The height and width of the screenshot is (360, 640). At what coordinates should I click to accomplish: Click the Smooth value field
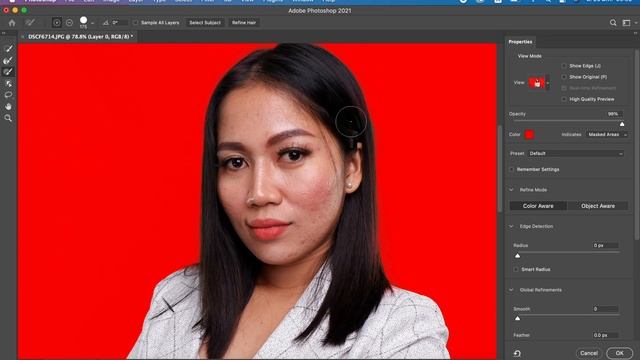pyautogui.click(x=605, y=309)
